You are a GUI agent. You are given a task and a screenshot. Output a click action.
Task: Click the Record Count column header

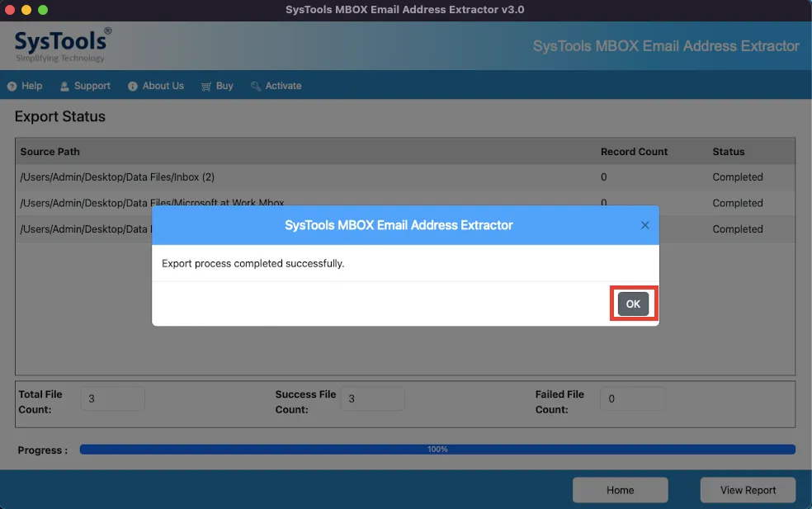click(x=634, y=152)
